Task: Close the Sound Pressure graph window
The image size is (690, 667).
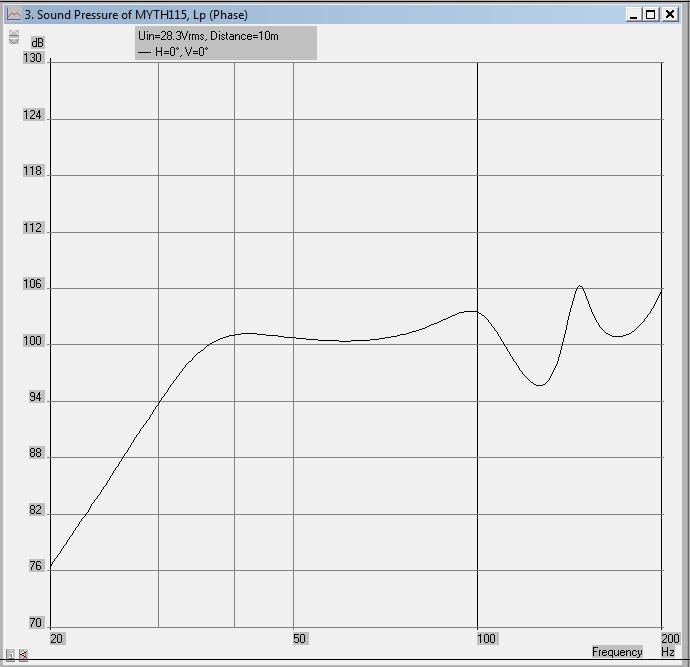Action: (670, 15)
